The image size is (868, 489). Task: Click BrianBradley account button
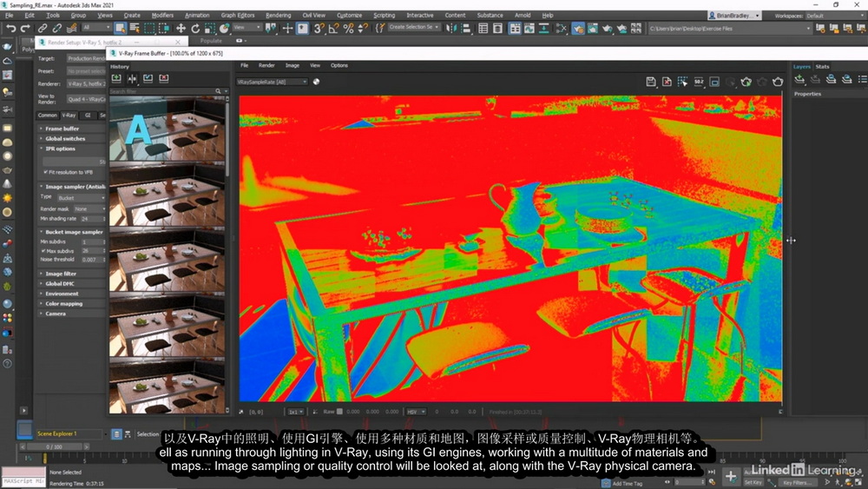point(734,16)
